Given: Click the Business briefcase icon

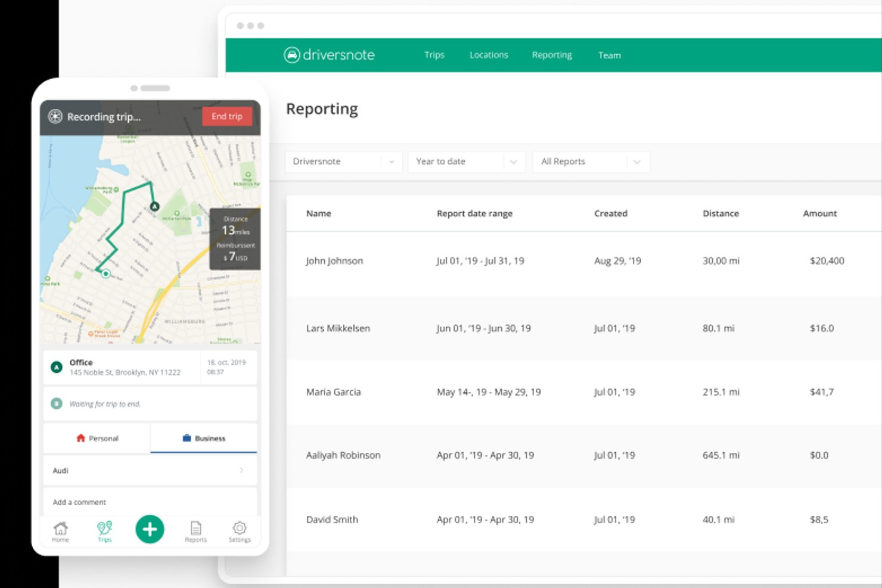Looking at the screenshot, I should click(186, 438).
